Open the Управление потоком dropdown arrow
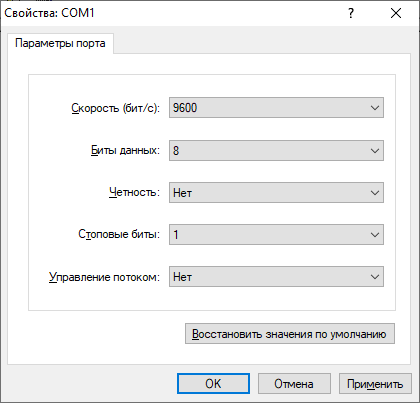The image size is (420, 403). click(375, 277)
